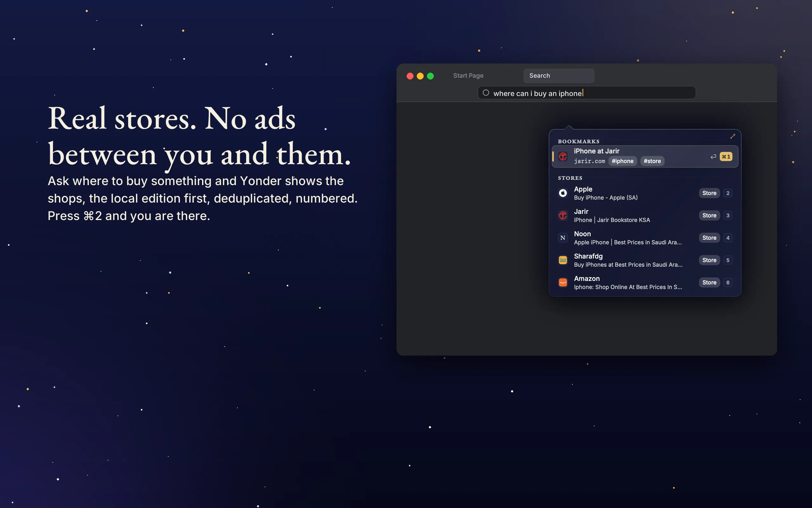Click the number 3 badge next to Jarir
Screen dimensions: 812x508
(x=727, y=215)
